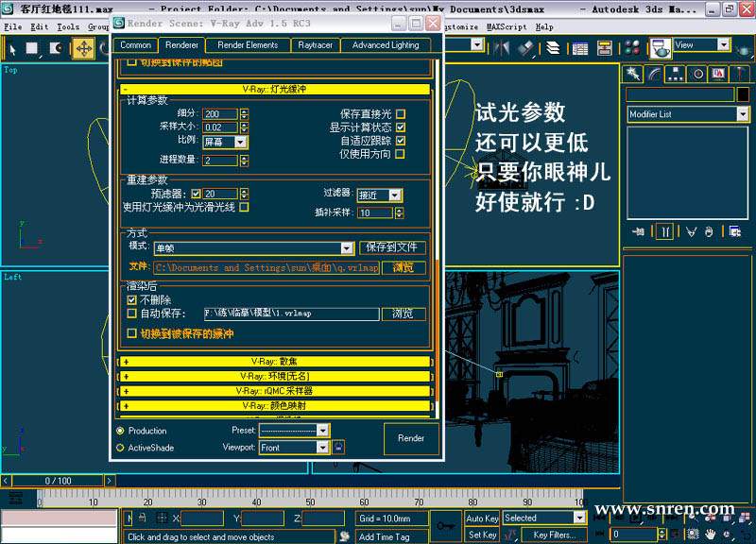Open the Schematic View icon

604,48
